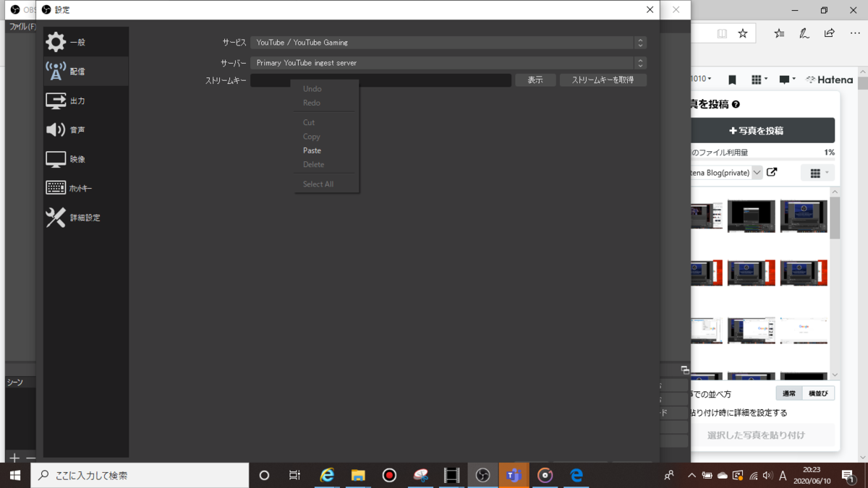Open the 映像 (Video) settings category
Viewport: 868px width, 488px height.
tap(85, 159)
